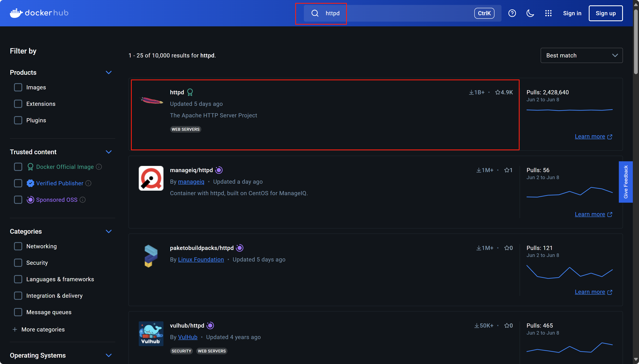Click the star icon on the httpd card
Viewport: 639px width, 364px height.
[x=498, y=92]
